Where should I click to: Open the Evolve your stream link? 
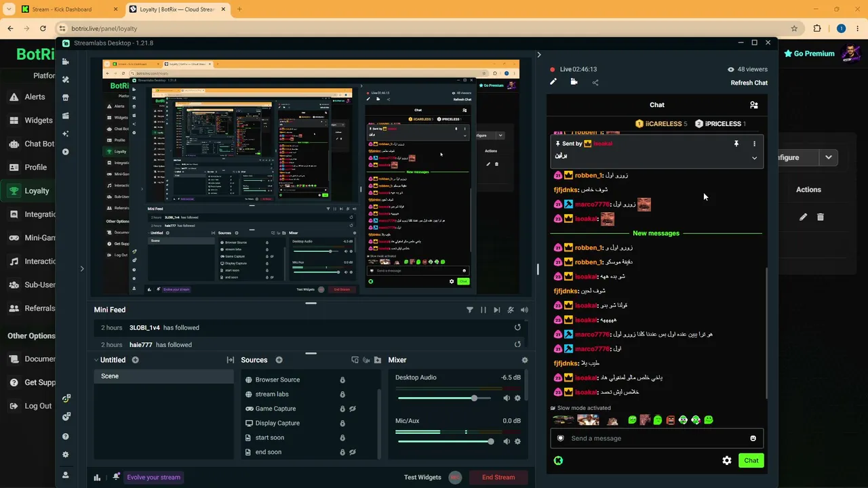pyautogui.click(x=154, y=477)
